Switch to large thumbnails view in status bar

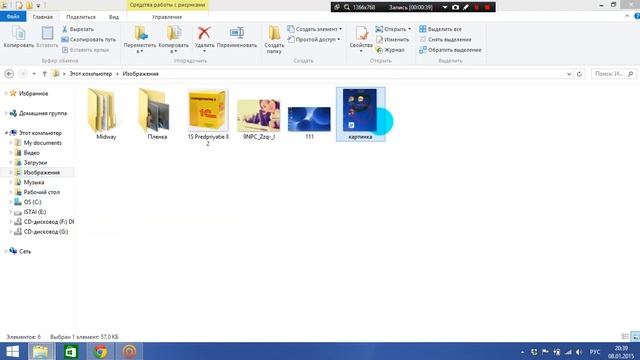(x=636, y=337)
